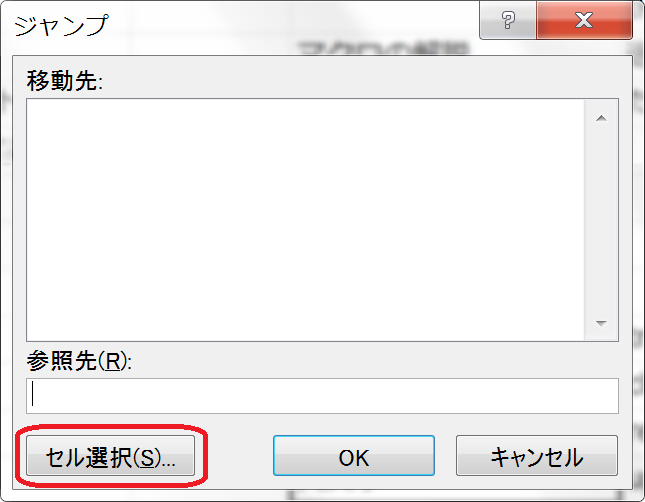This screenshot has height=502, width=645.
Task: Click the ジャンプ title bar text
Action: (61, 25)
